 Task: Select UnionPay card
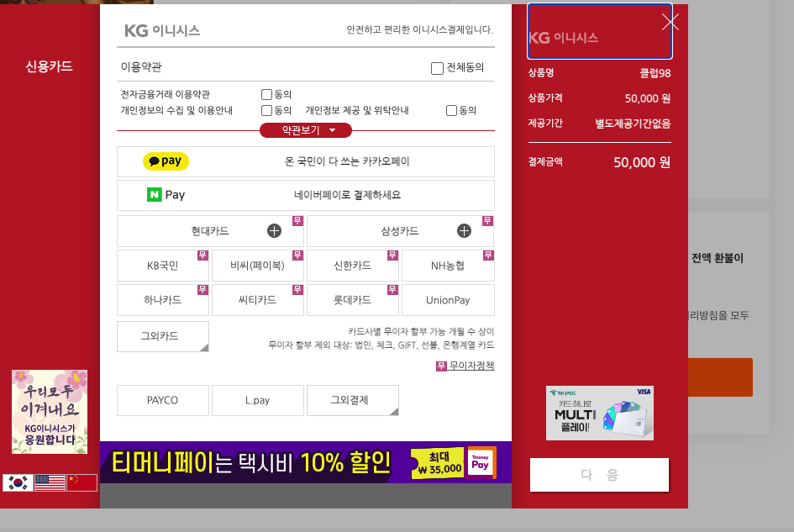(x=448, y=300)
